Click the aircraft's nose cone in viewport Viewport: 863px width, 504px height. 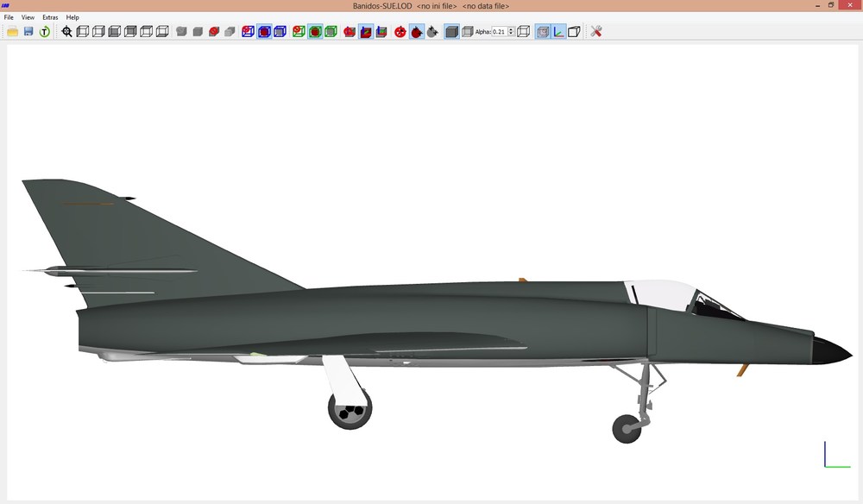[831, 350]
